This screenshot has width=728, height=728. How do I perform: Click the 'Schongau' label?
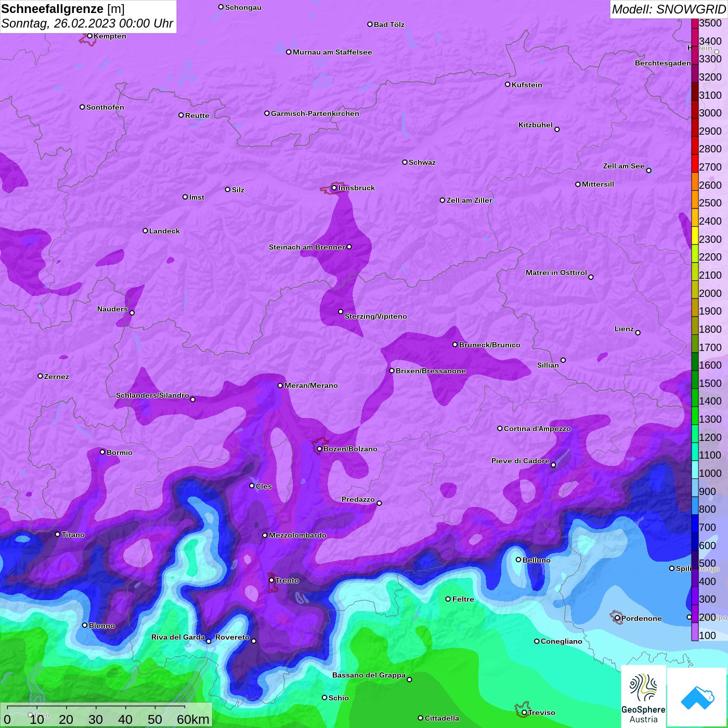click(243, 7)
